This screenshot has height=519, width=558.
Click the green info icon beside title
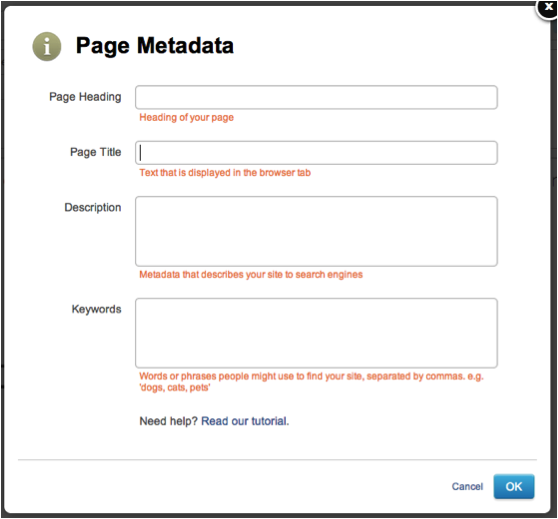pyautogui.click(x=47, y=46)
